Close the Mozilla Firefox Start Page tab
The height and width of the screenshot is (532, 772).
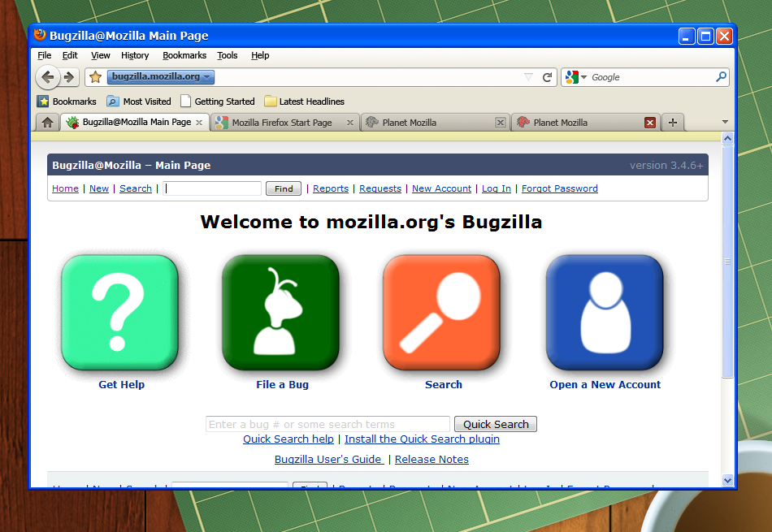[350, 123]
